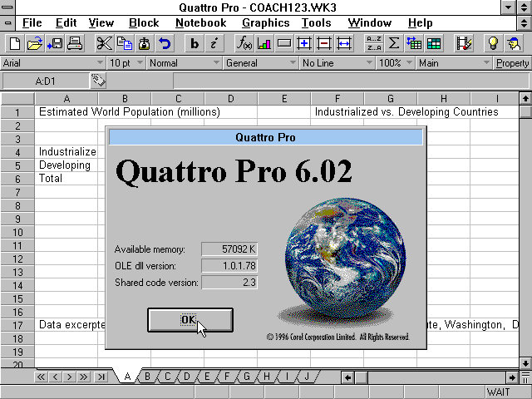Toggle bold with the b icon
The height and width of the screenshot is (399, 532).
pyautogui.click(x=194, y=44)
